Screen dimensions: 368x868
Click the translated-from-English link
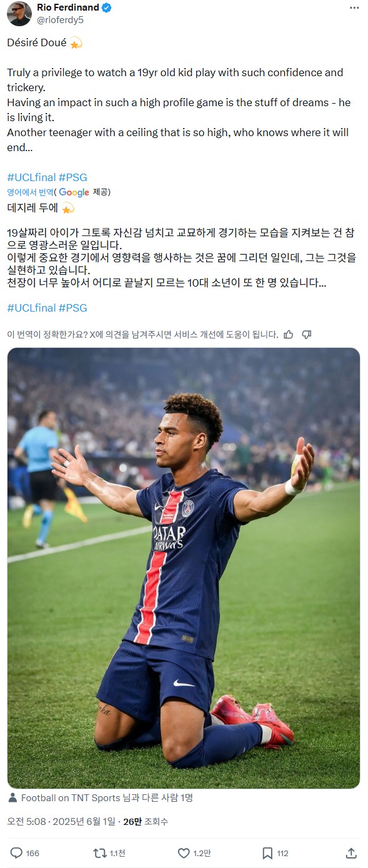click(x=30, y=192)
